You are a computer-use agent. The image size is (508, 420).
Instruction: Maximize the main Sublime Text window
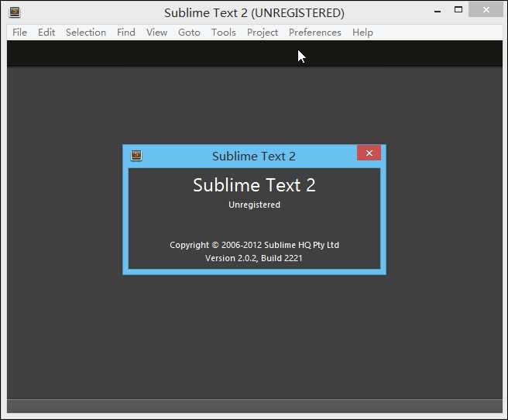[x=458, y=10]
